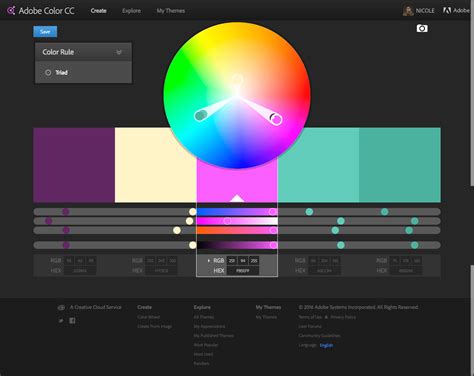Click the 'A Creative Cloud Service' footer text
The height and width of the screenshot is (376, 474).
coord(96,307)
